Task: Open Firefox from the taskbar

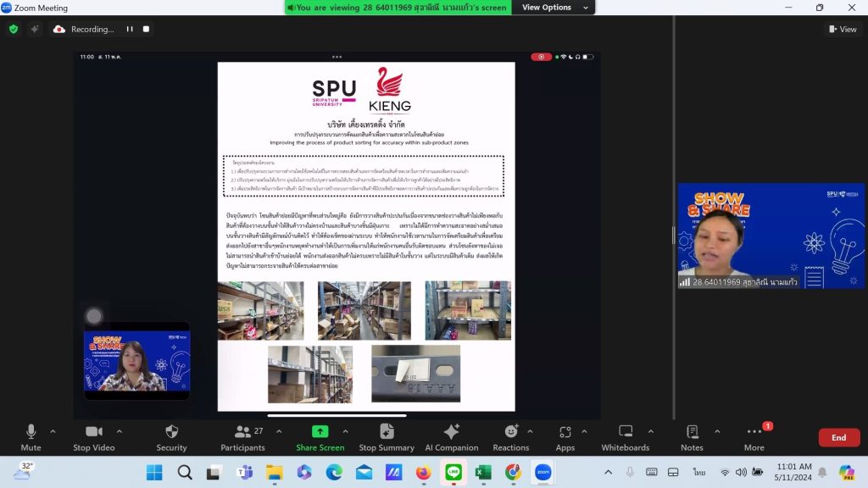Action: 424,472
